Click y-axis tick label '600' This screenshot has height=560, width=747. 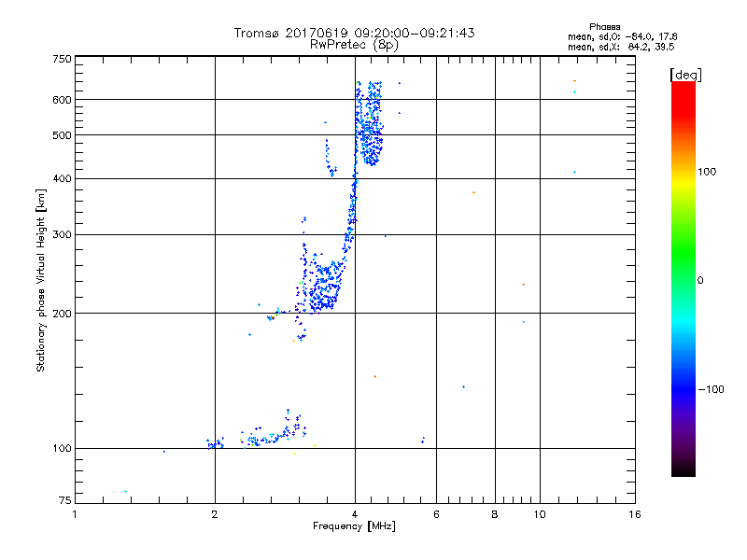(62, 100)
